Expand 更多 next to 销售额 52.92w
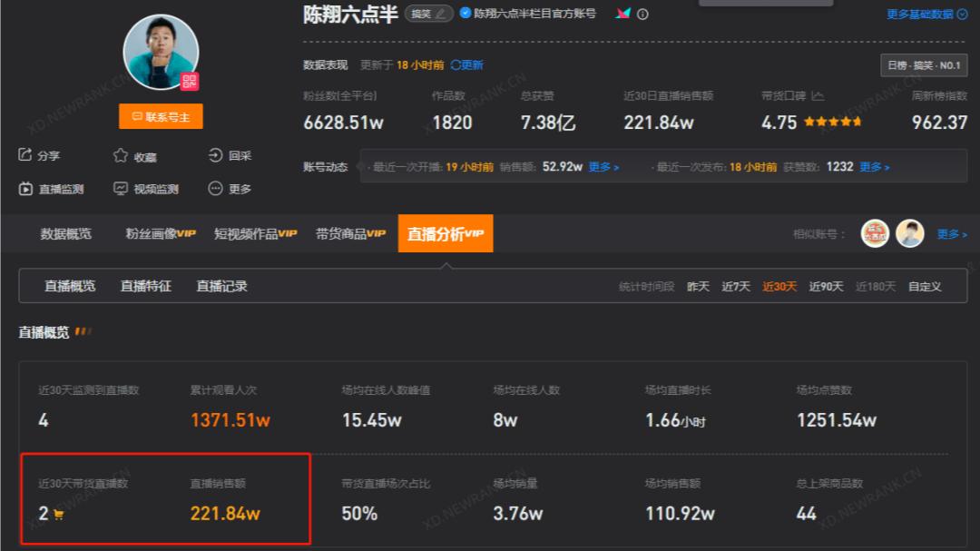 [x=601, y=166]
